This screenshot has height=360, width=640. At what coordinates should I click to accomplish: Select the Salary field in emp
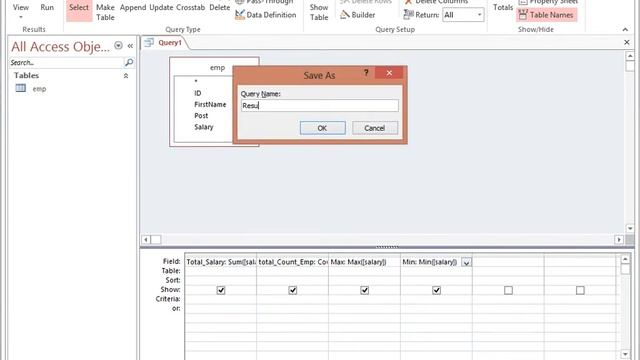click(204, 127)
